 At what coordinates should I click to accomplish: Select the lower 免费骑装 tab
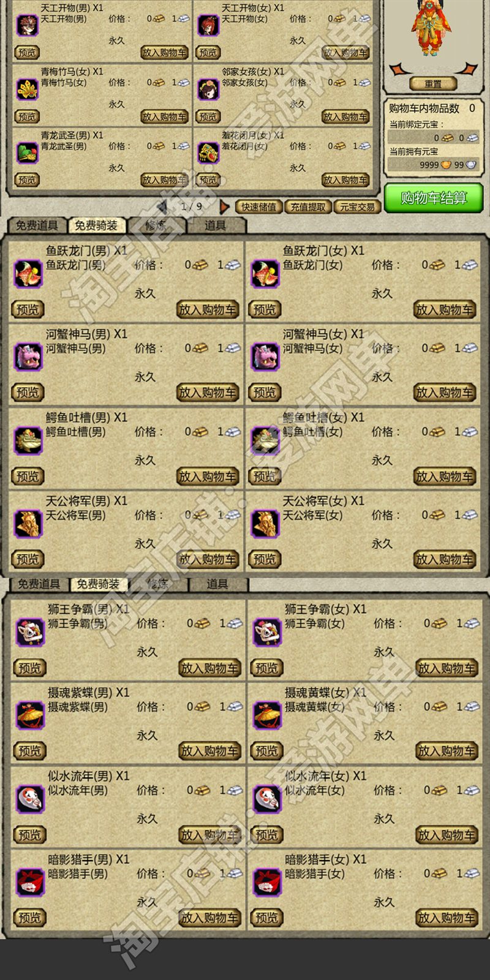click(x=98, y=584)
